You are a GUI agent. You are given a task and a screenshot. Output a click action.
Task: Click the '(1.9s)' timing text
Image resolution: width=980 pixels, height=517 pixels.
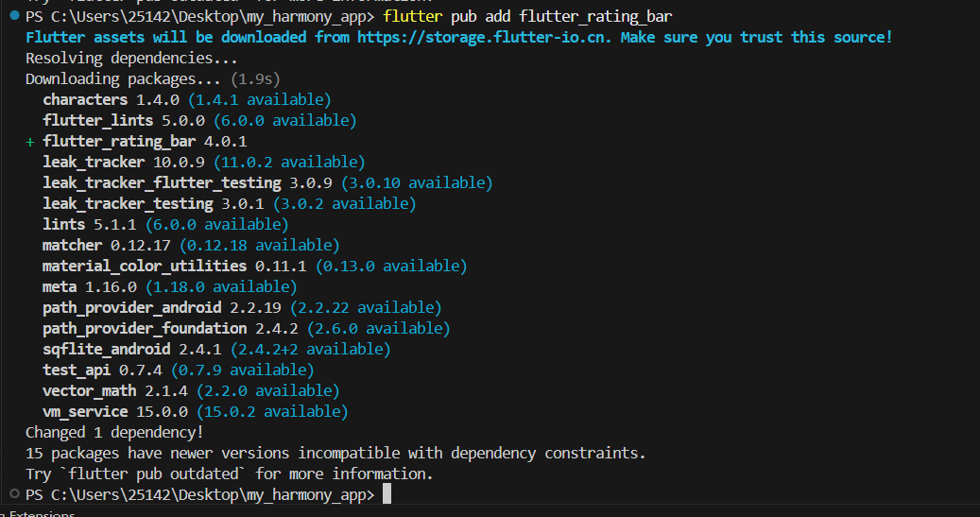pyautogui.click(x=255, y=79)
